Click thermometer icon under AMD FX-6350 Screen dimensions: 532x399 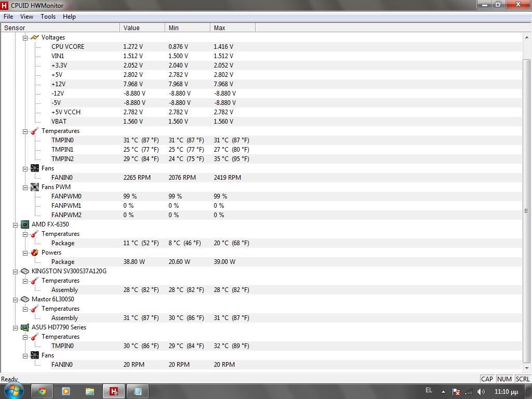[35, 234]
